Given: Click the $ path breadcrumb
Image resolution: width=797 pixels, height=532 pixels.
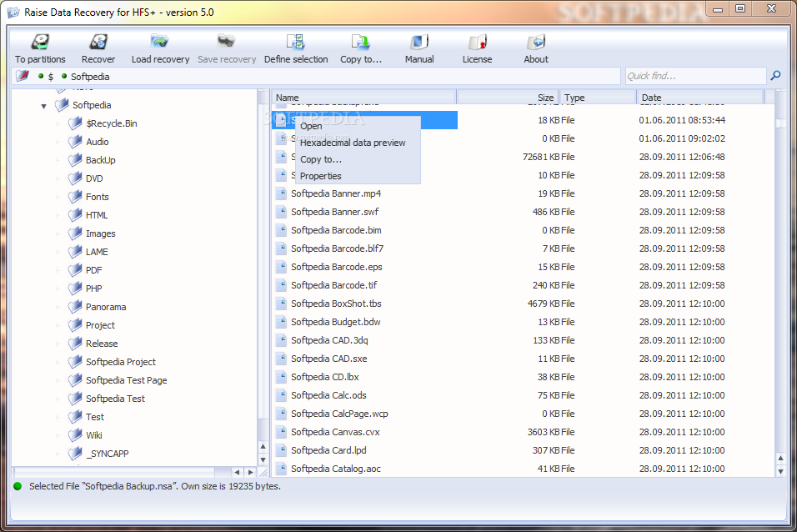Looking at the screenshot, I should coord(50,76).
